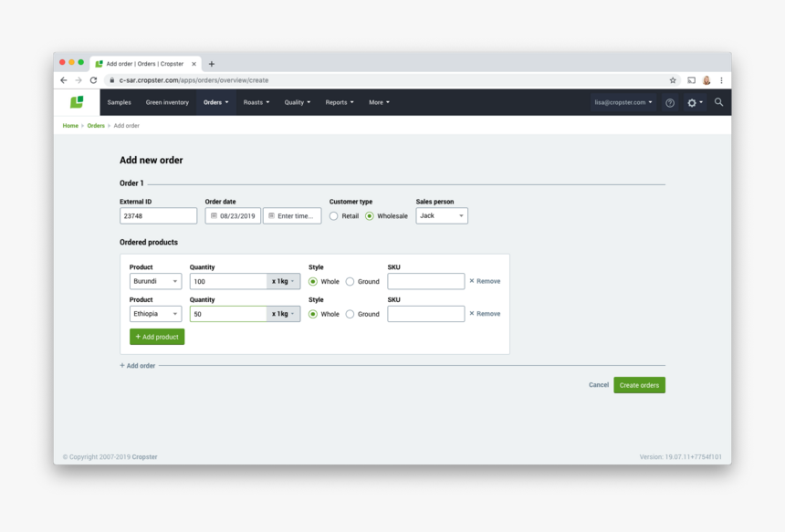This screenshot has width=785, height=532.
Task: Click the clock icon in Enter time field
Action: [x=271, y=215]
